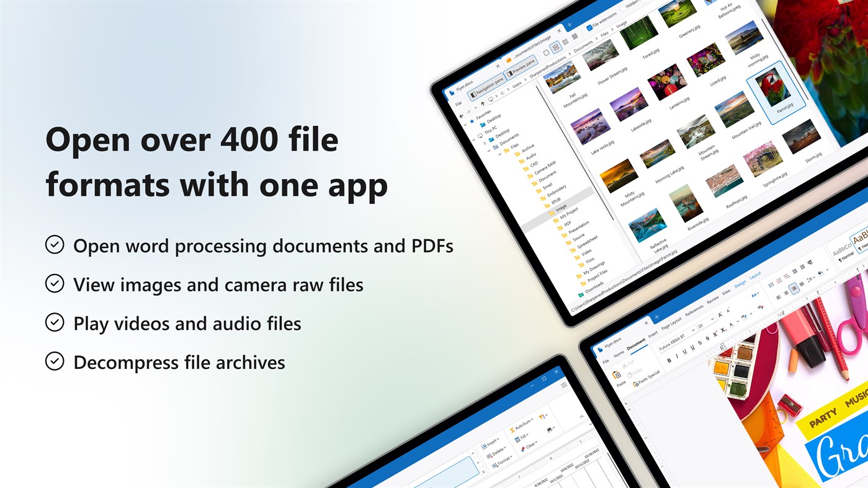Switch to the Design tab
Viewport: 868px width, 488px height.
(740, 284)
